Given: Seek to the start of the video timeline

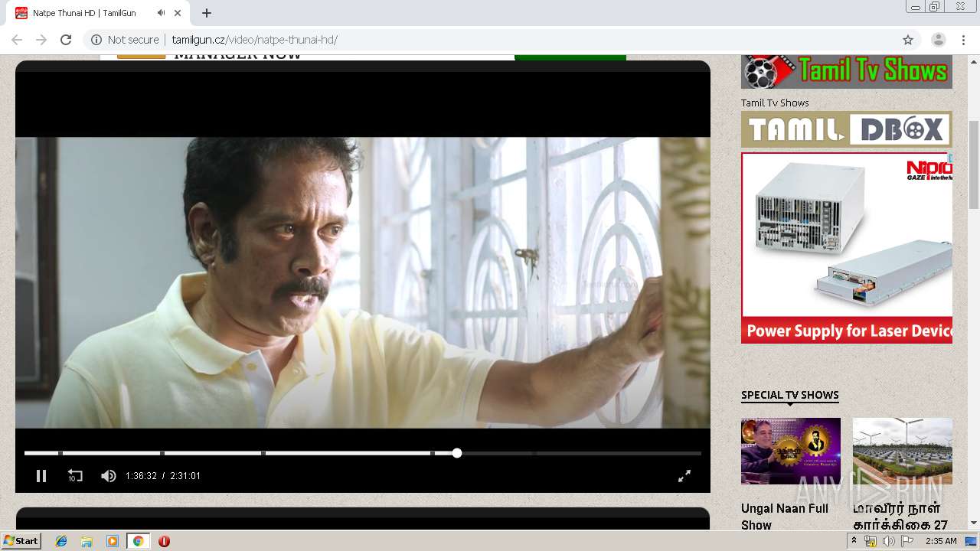Looking at the screenshot, I should click(x=26, y=453).
